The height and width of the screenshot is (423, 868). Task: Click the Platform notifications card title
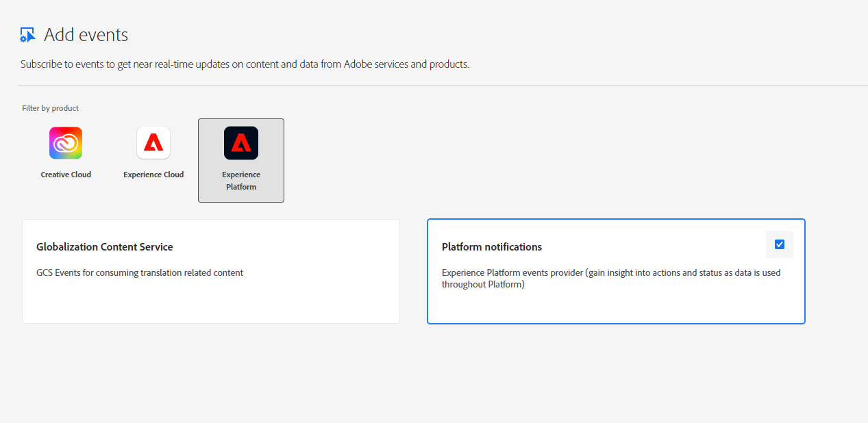(x=492, y=247)
